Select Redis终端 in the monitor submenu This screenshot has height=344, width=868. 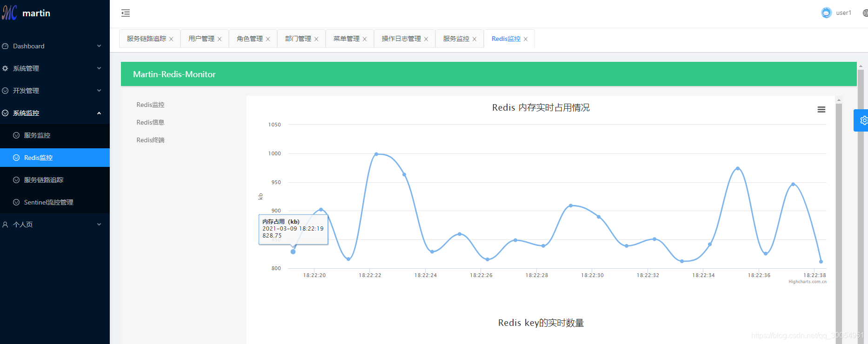click(x=150, y=140)
